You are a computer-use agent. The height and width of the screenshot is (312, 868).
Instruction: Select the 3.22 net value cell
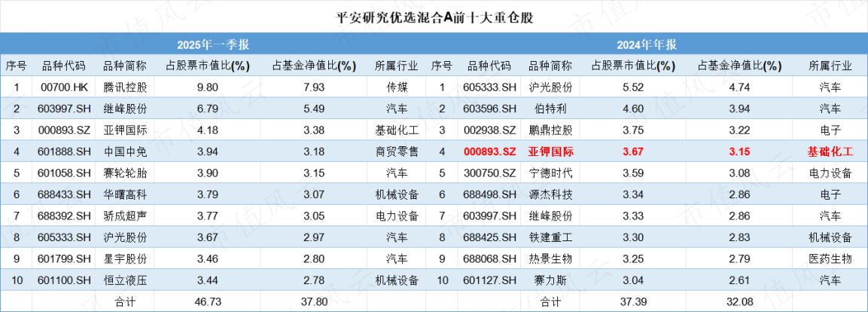pyautogui.click(x=740, y=130)
